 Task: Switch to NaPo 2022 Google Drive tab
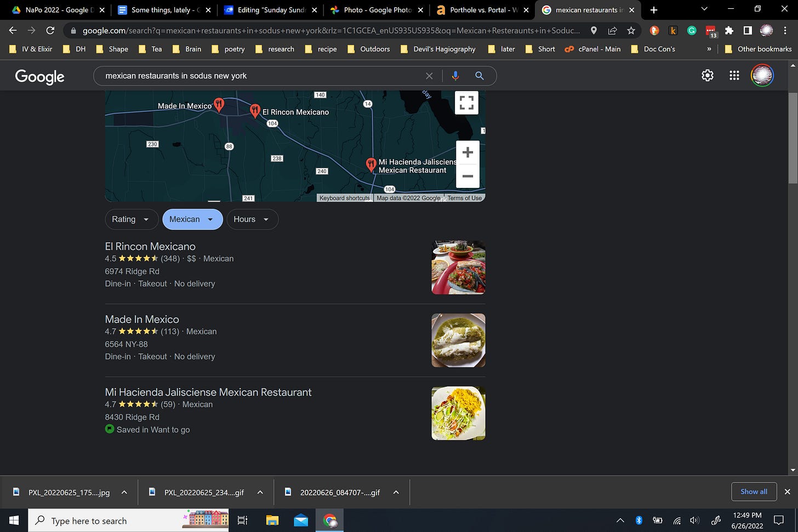[59, 10]
